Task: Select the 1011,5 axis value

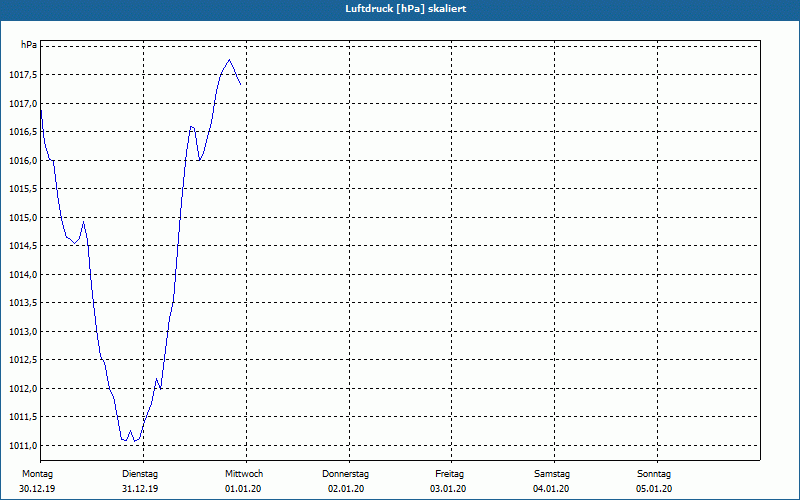Action: click(x=23, y=417)
